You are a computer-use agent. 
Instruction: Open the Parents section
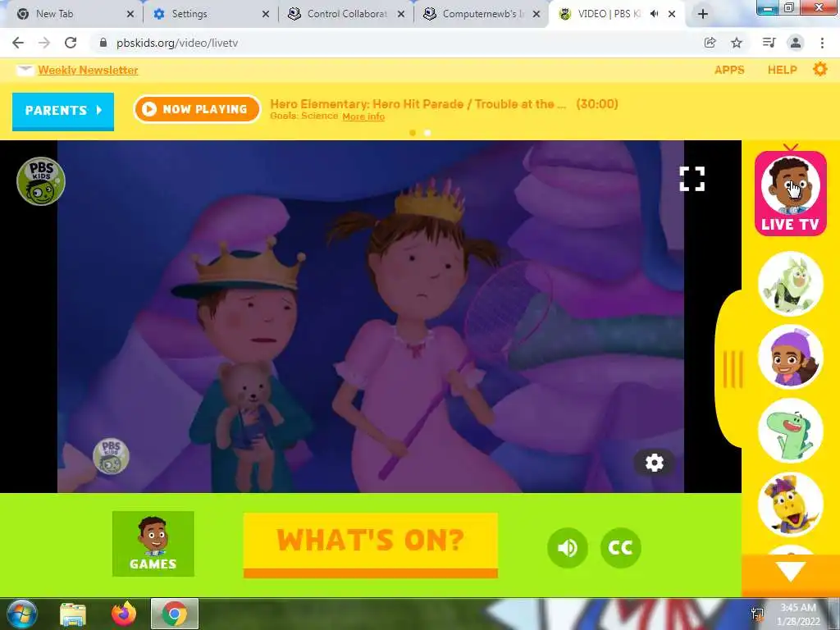[x=63, y=111]
